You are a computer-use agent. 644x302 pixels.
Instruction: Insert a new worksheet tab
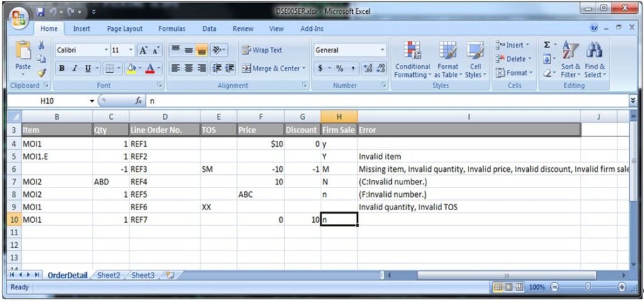[170, 276]
